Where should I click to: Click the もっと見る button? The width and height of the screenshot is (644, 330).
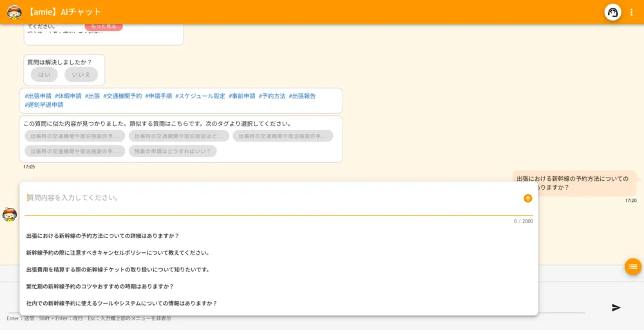(x=104, y=26)
